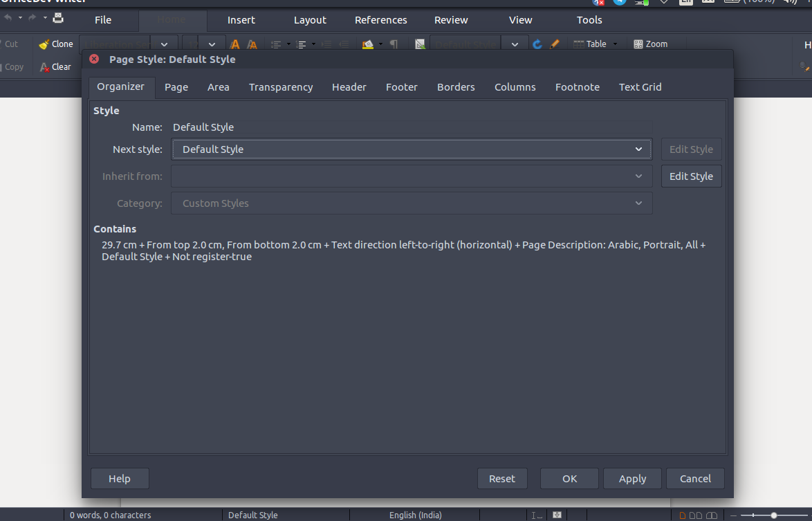Click the insert mode status bar icon

pyautogui.click(x=537, y=515)
